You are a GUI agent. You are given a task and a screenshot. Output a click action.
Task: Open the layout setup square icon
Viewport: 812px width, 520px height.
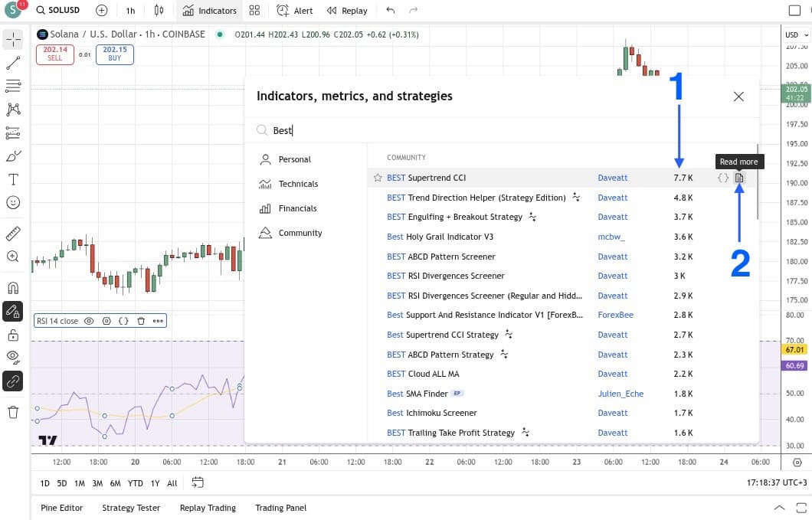[794, 11]
